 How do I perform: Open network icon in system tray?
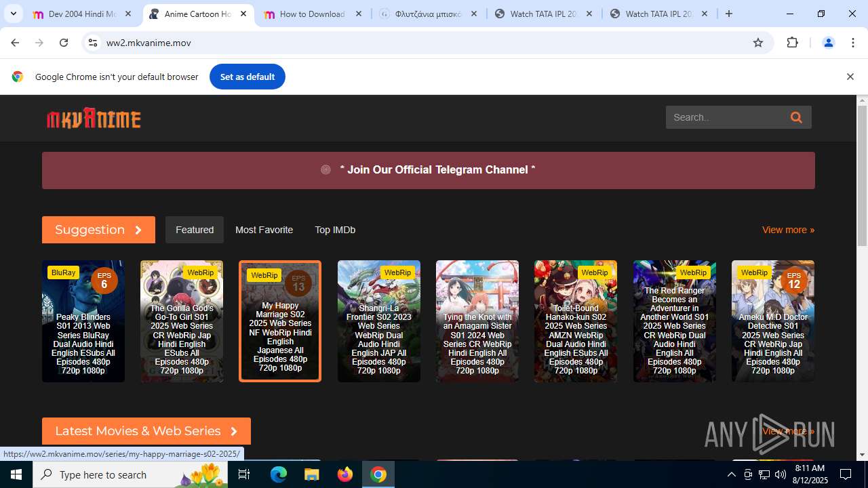(x=764, y=474)
